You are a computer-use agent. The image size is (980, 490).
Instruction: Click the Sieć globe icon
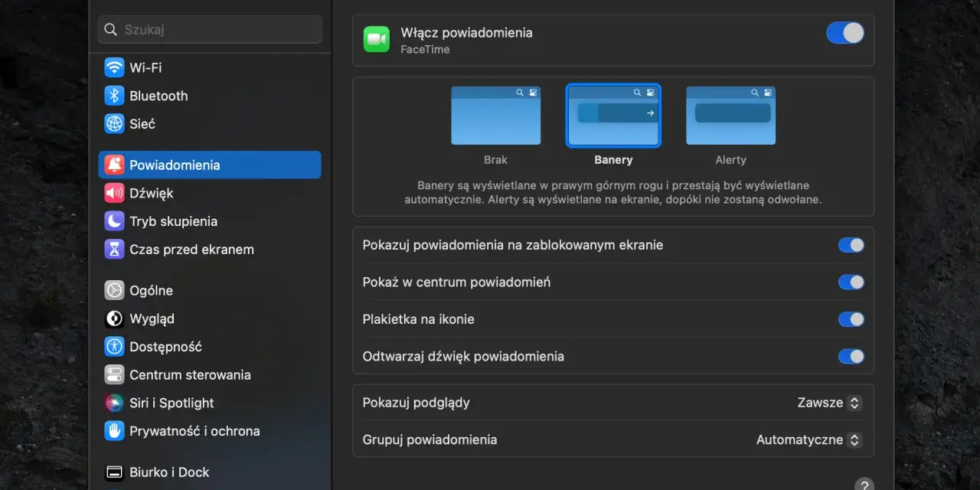click(x=114, y=123)
